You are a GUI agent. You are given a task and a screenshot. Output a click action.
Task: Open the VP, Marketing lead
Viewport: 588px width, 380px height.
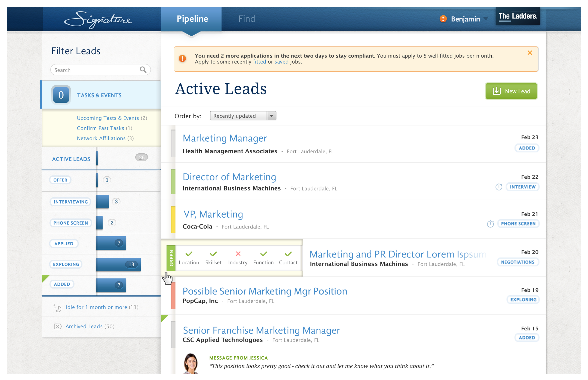tap(214, 214)
